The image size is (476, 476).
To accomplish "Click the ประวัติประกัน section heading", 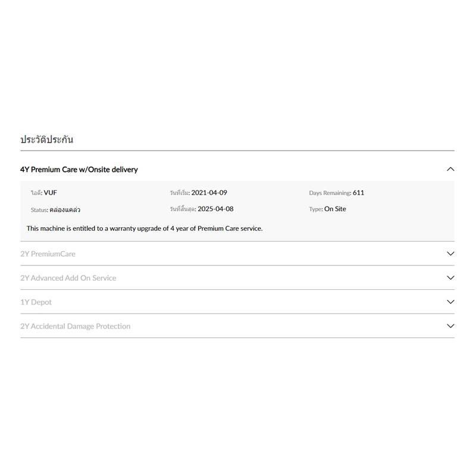I will [46, 140].
